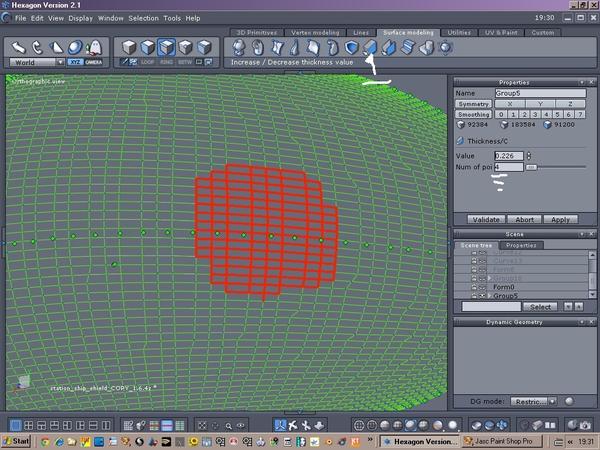The height and width of the screenshot is (450, 600).
Task: Click the Hexagon logo icon beside File menu
Action: click(x=6, y=18)
